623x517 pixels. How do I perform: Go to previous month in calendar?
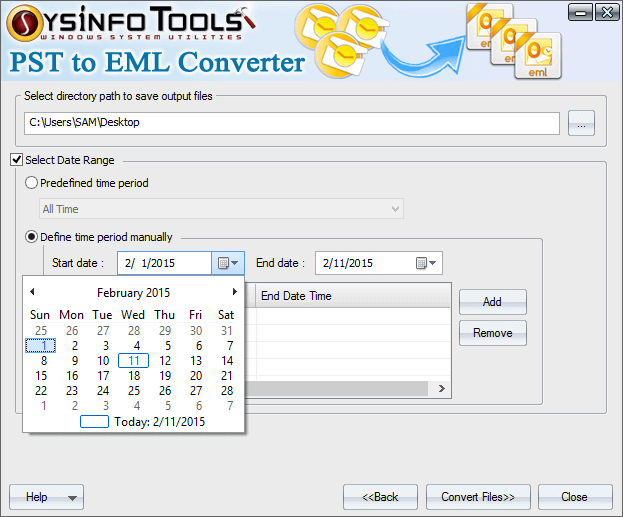[32, 292]
